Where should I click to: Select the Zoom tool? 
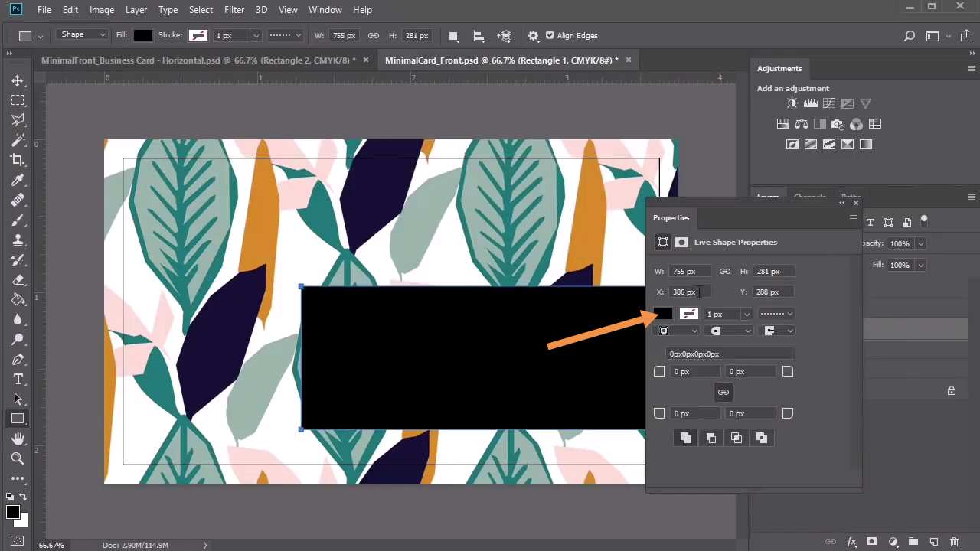coord(18,458)
